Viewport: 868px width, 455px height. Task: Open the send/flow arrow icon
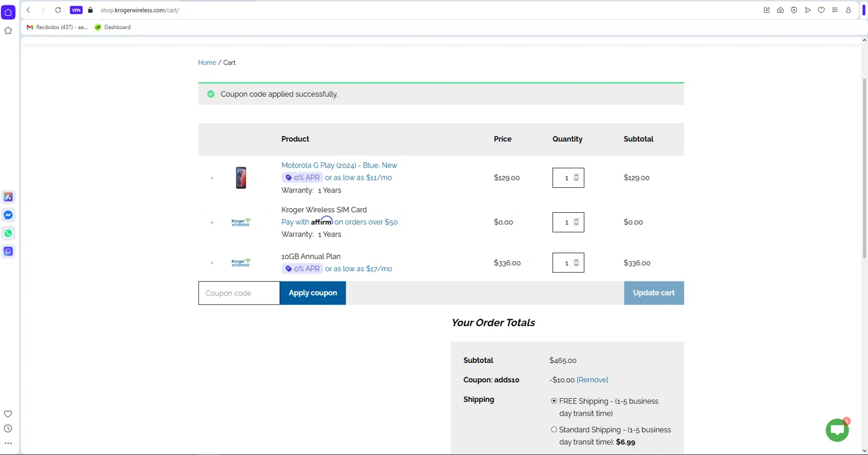pos(807,10)
